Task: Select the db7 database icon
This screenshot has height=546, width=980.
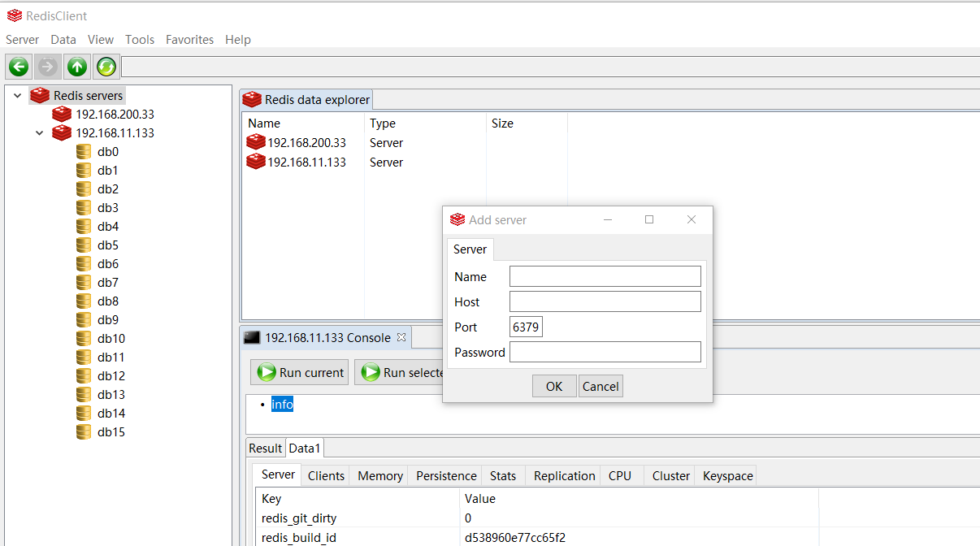Action: pyautogui.click(x=84, y=282)
